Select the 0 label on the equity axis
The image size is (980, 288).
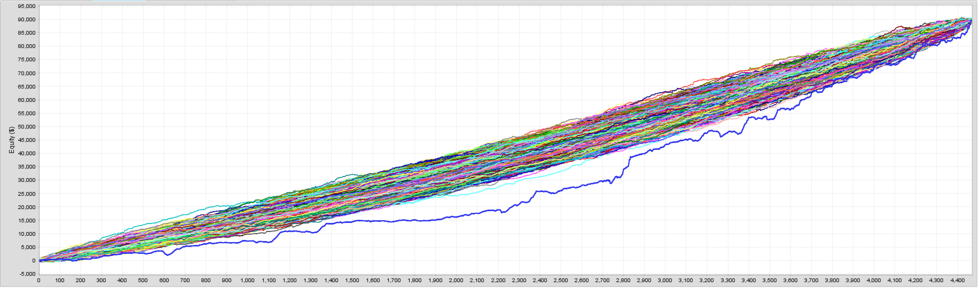tap(34, 261)
